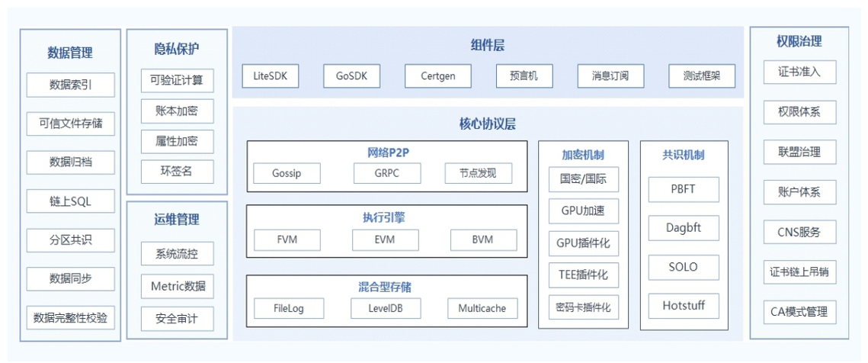The image size is (868, 363).
Task: Click the 账本加密 item
Action: click(177, 111)
